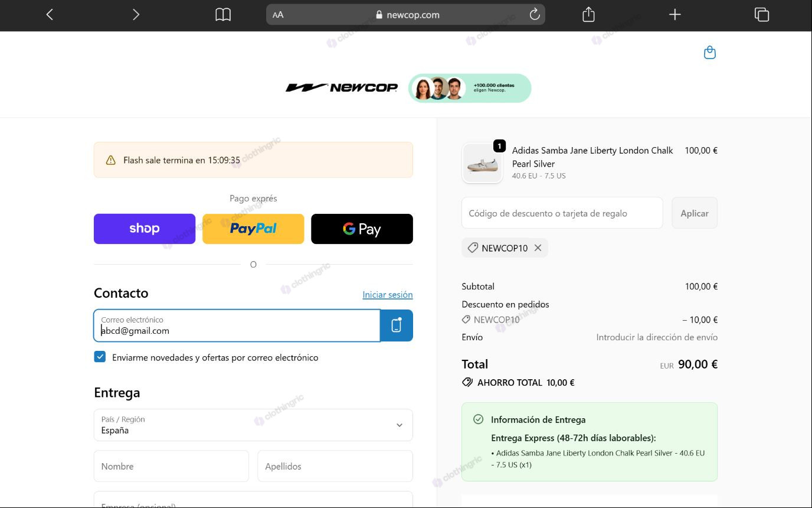Click the total amount '90,00 €'
This screenshot has width=812, height=508.
tap(698, 364)
